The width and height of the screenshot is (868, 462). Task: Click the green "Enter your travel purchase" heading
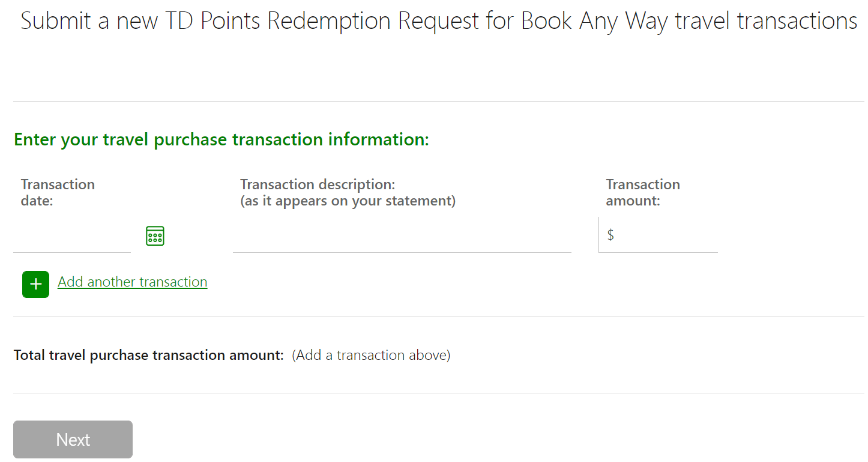point(221,139)
